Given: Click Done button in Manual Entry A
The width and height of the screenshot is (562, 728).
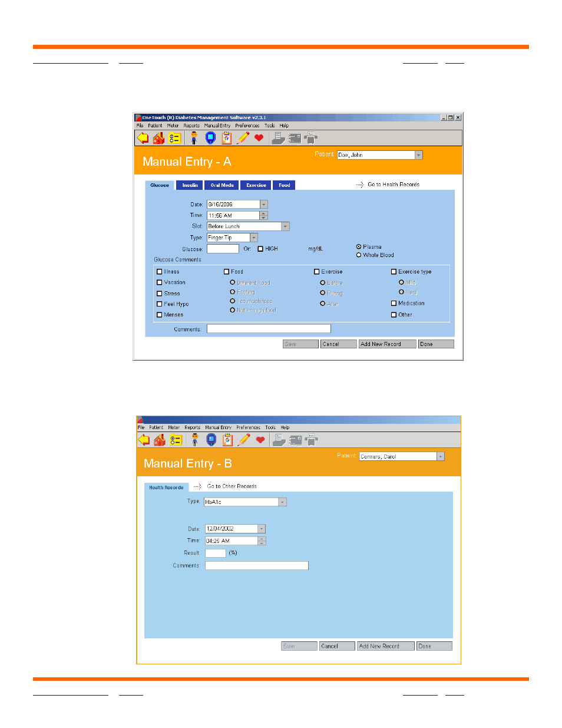Looking at the screenshot, I should (436, 344).
